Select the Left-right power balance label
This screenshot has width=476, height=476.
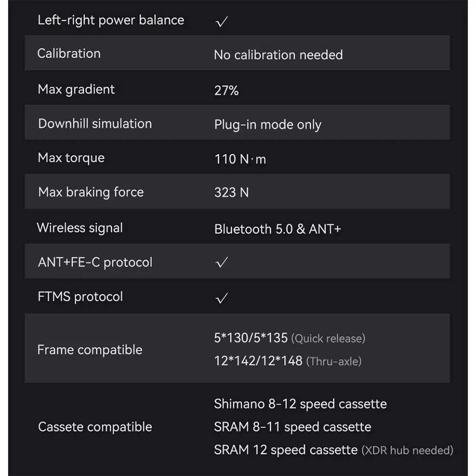[110, 20]
